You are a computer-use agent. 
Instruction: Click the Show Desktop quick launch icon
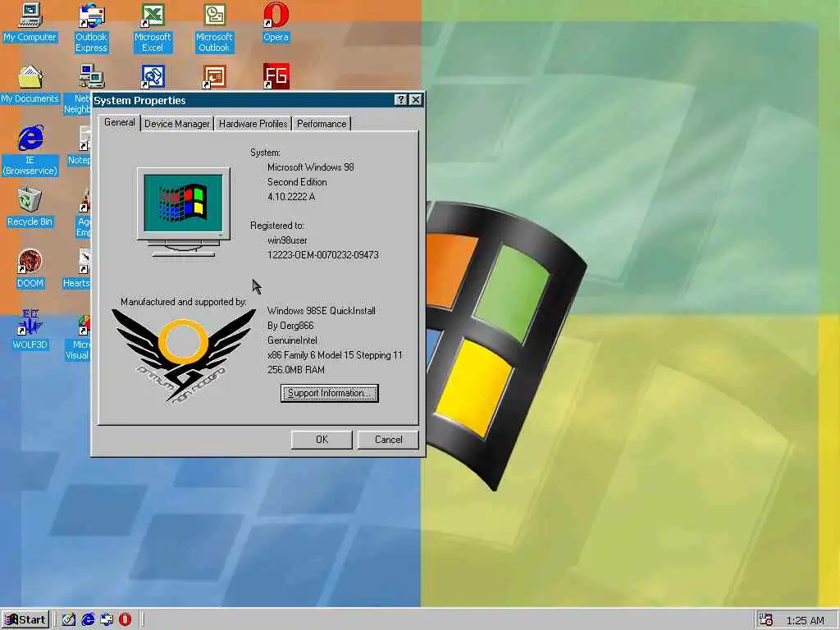(69, 619)
